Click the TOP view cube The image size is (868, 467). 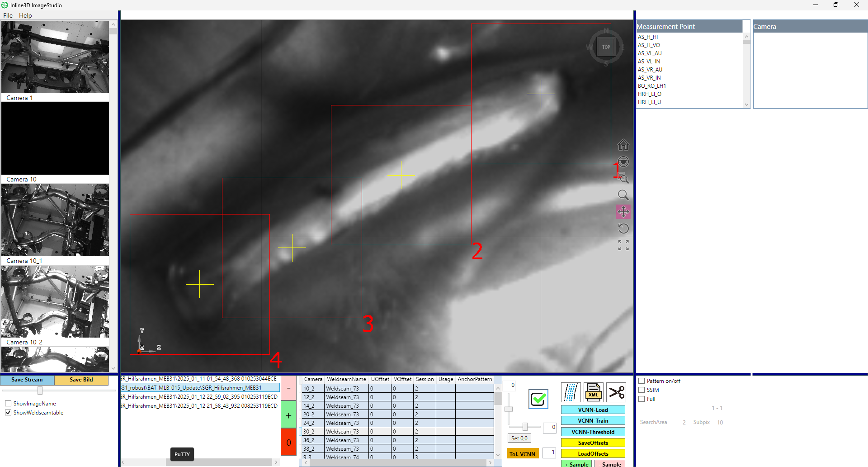pos(606,47)
